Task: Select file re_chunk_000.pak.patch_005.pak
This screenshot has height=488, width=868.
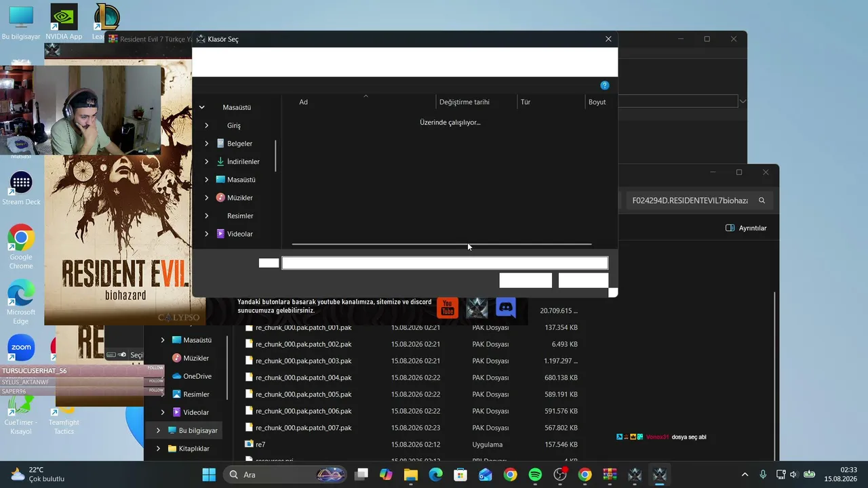Action: [304, 394]
